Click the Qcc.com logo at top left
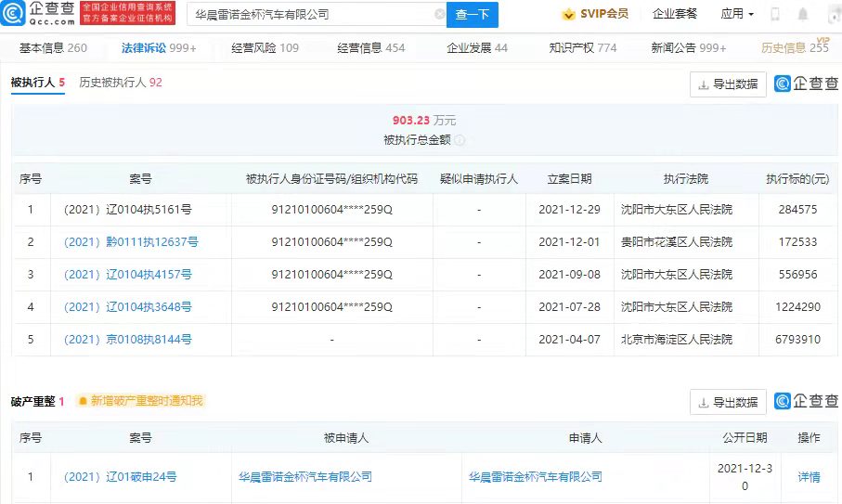Screen dimensions: 842x504 37,14
